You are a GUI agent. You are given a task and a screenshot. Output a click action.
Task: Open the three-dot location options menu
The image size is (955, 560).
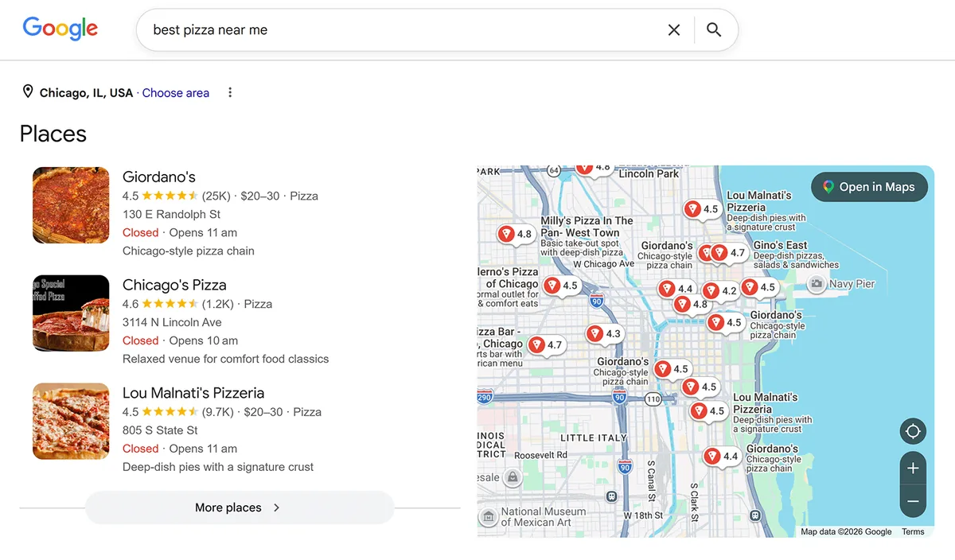tap(230, 92)
